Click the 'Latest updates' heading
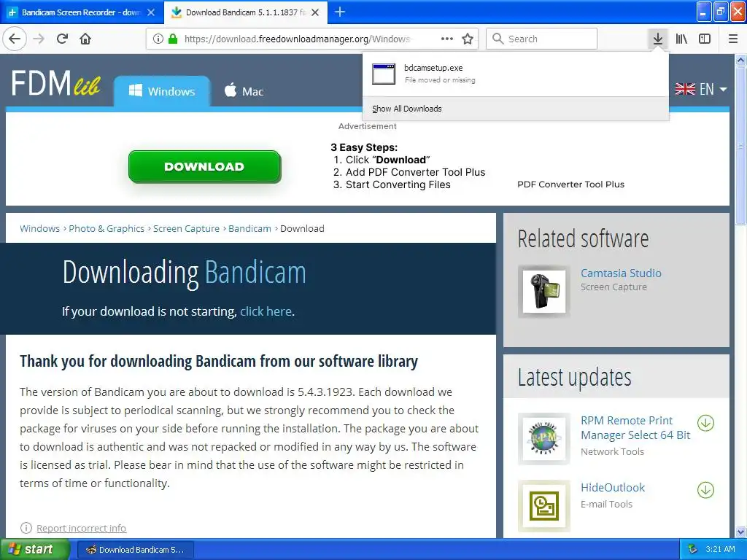Screen dimensions: 747x560 (x=575, y=378)
